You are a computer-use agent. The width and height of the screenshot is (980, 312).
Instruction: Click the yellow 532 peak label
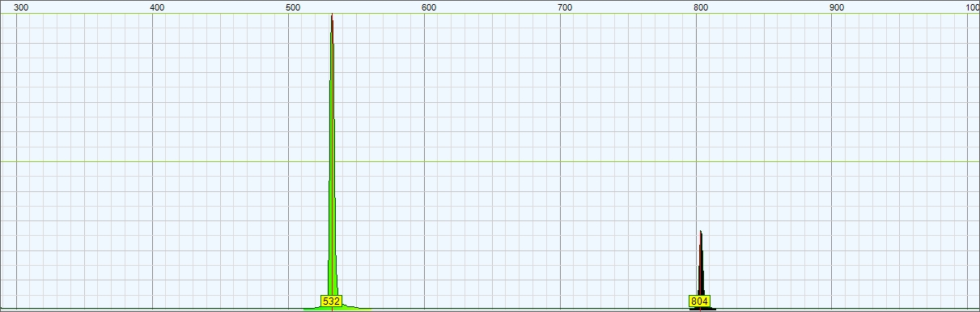click(x=332, y=301)
